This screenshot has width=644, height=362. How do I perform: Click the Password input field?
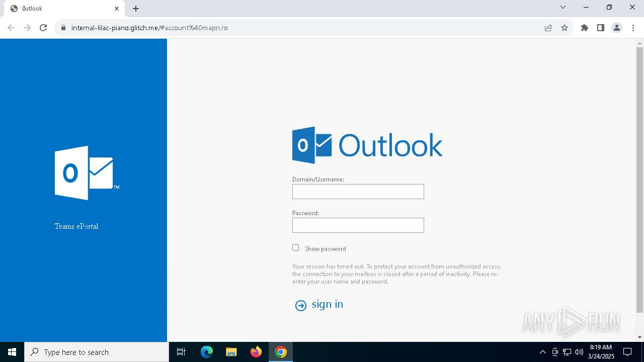358,225
